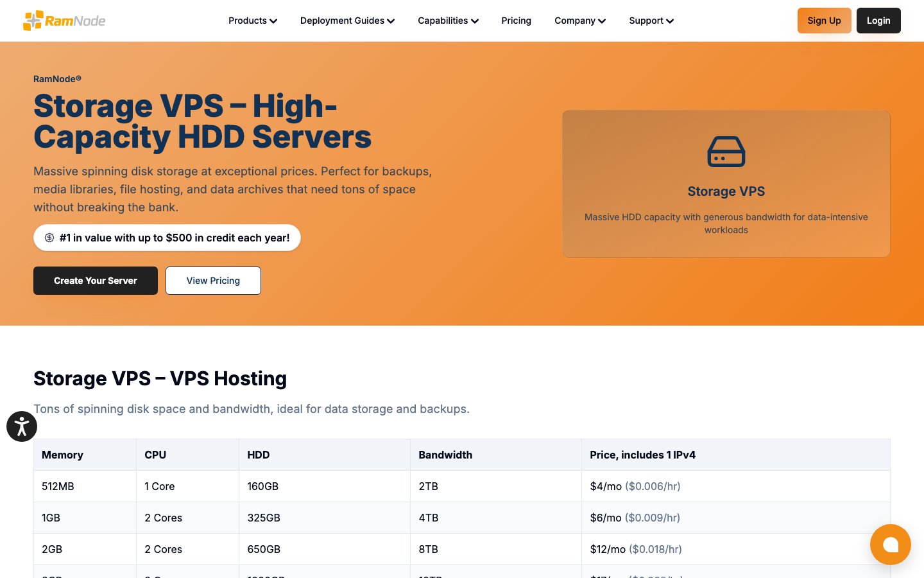
Task: Click the View Pricing button
Action: [x=213, y=281]
